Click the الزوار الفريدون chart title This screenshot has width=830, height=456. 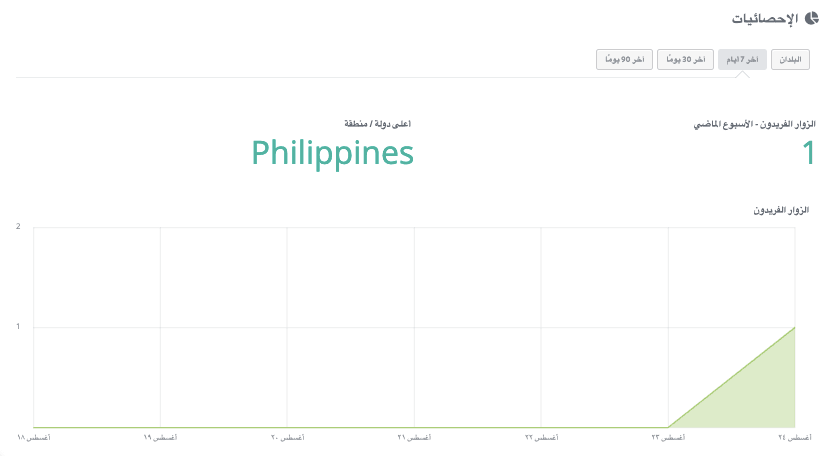[x=781, y=210]
